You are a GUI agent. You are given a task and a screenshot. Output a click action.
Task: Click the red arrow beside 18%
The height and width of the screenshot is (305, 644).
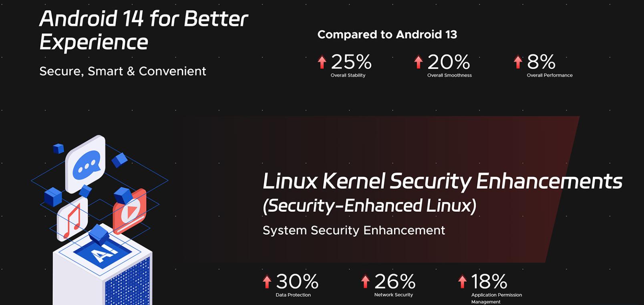coord(463,282)
